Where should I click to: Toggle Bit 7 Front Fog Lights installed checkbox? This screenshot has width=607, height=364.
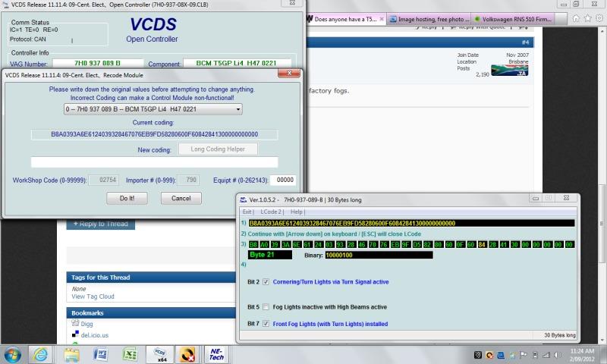(266, 324)
